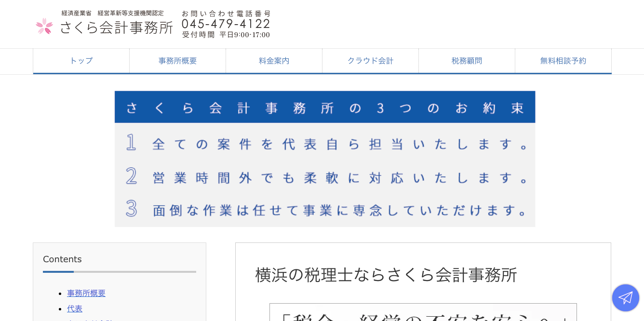Click the phone number 045-479-4122
644x321 pixels.
coord(226,24)
